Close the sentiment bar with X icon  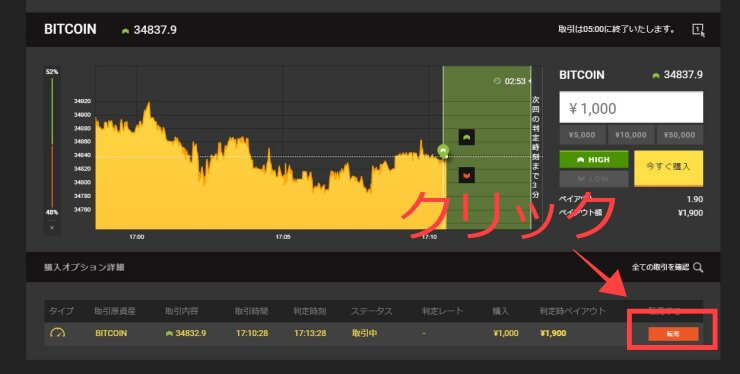pos(52,228)
